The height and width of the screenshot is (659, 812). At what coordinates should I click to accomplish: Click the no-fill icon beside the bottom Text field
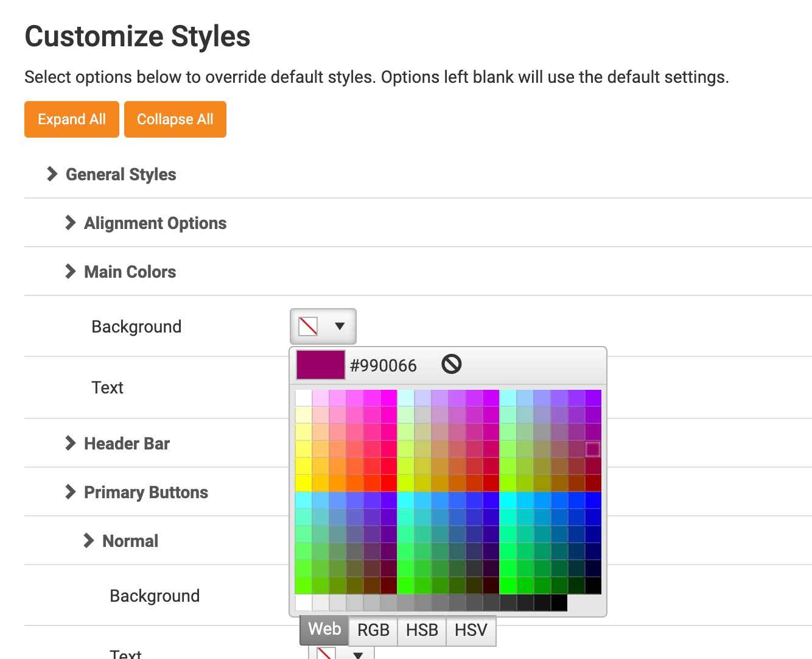click(x=325, y=653)
